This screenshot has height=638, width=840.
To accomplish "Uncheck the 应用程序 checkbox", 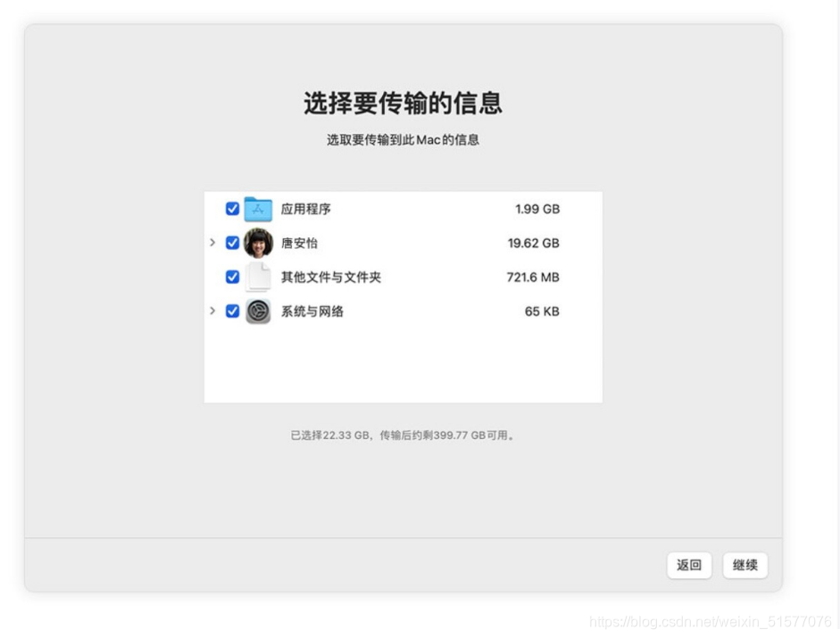I will [232, 209].
